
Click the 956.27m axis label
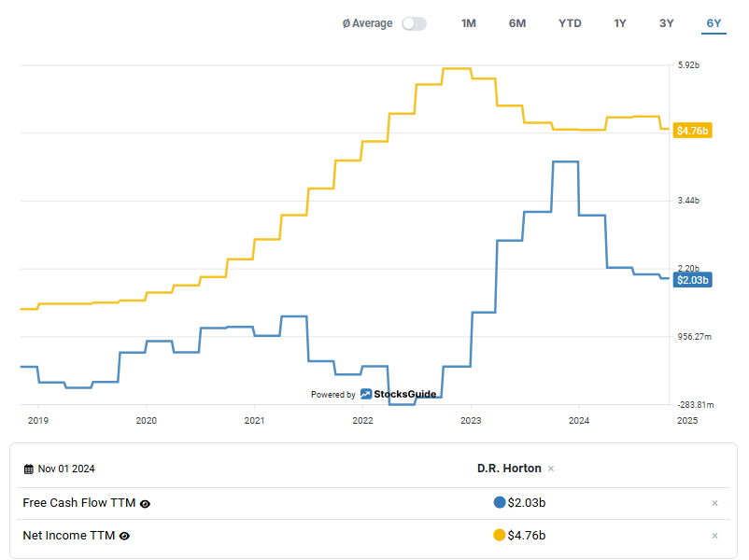695,337
